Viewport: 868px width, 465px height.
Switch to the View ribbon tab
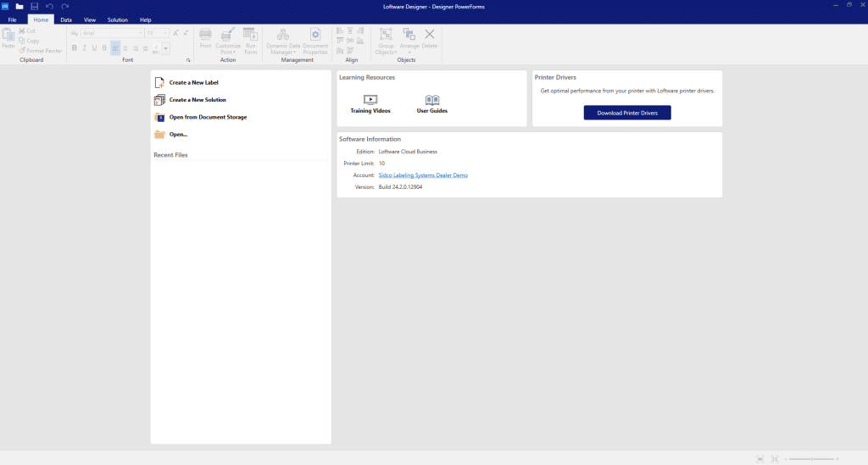pos(90,20)
